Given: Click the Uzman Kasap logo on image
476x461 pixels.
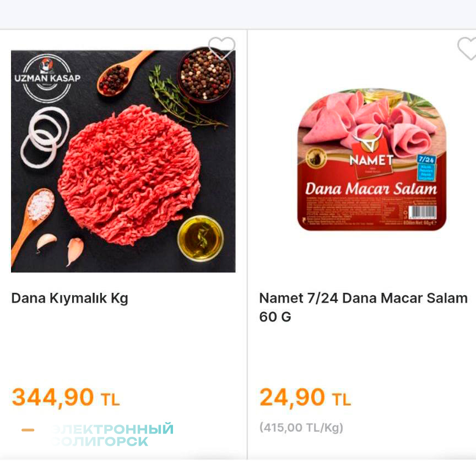Looking at the screenshot, I should (x=47, y=78).
